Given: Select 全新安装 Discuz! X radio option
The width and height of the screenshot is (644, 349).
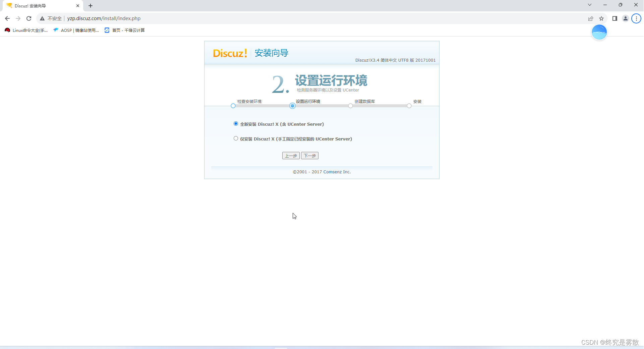Looking at the screenshot, I should 236,124.
